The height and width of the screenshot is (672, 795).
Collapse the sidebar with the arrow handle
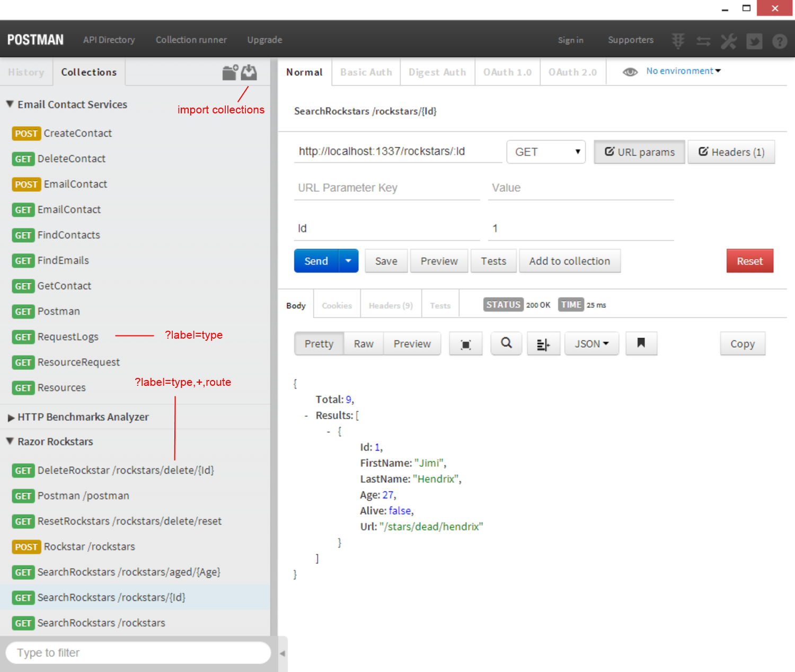[x=282, y=653]
